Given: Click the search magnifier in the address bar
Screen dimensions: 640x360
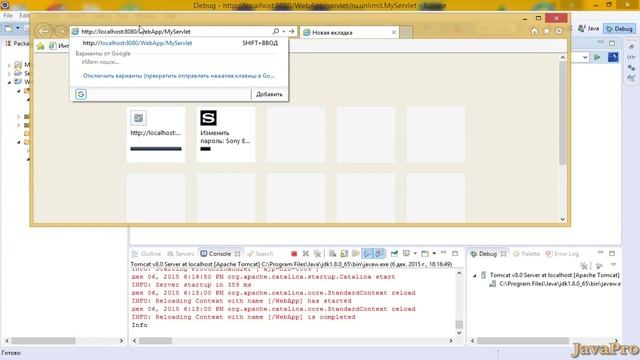Looking at the screenshot, I should 276,31.
